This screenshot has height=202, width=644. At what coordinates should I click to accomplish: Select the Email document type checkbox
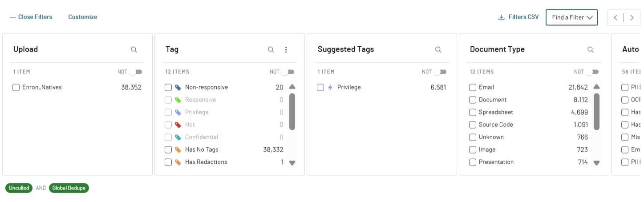click(x=473, y=87)
